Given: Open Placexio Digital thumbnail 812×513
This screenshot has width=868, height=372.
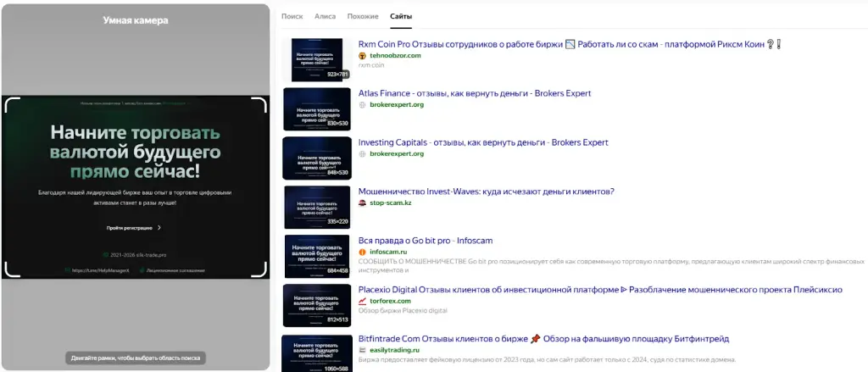Looking at the screenshot, I should pos(317,305).
